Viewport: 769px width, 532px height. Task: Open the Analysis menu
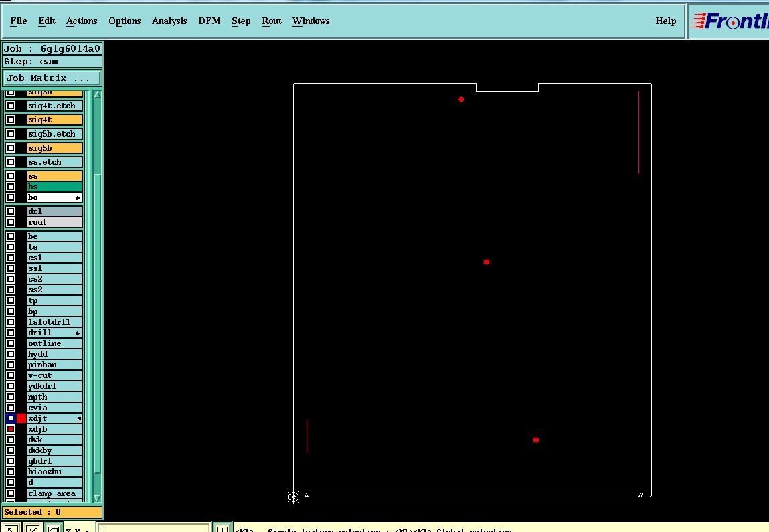[x=169, y=21]
